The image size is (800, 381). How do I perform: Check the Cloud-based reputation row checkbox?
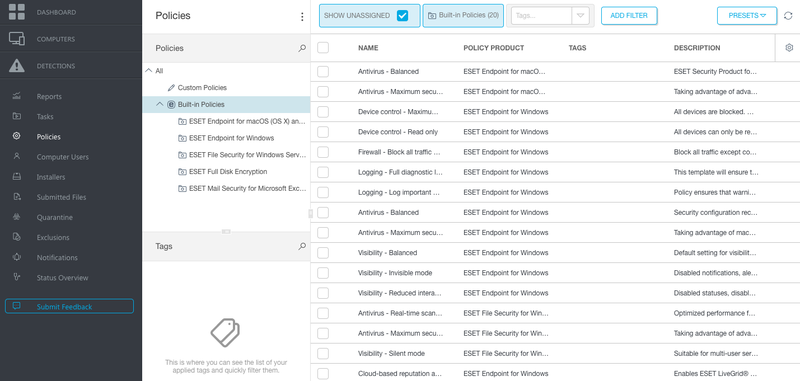click(x=323, y=374)
